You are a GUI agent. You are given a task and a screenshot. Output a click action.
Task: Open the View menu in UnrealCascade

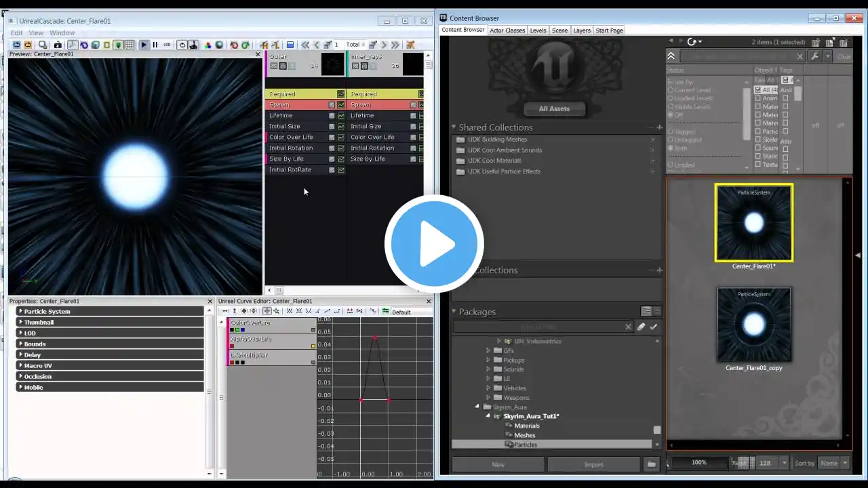[x=36, y=33]
